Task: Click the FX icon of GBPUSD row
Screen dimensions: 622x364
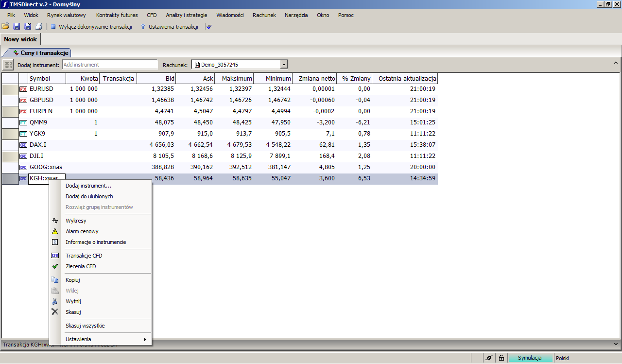Action: [x=23, y=100]
